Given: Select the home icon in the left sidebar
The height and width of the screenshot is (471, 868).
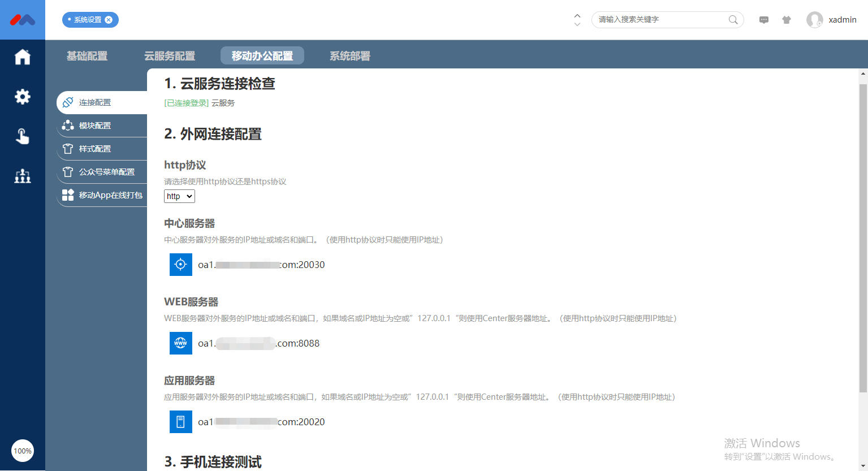Looking at the screenshot, I should click(x=23, y=57).
